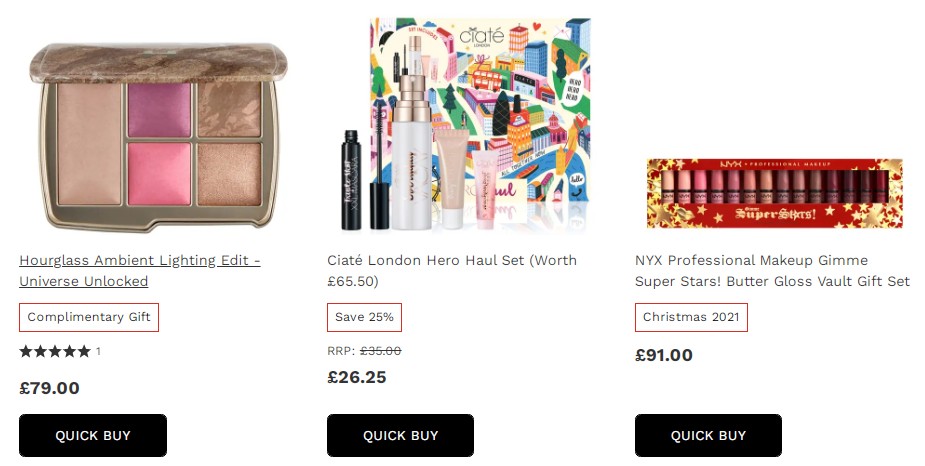925x466 pixels.
Task: Open the Hourglass Ambient Lighting Edit link
Action: pos(139,271)
